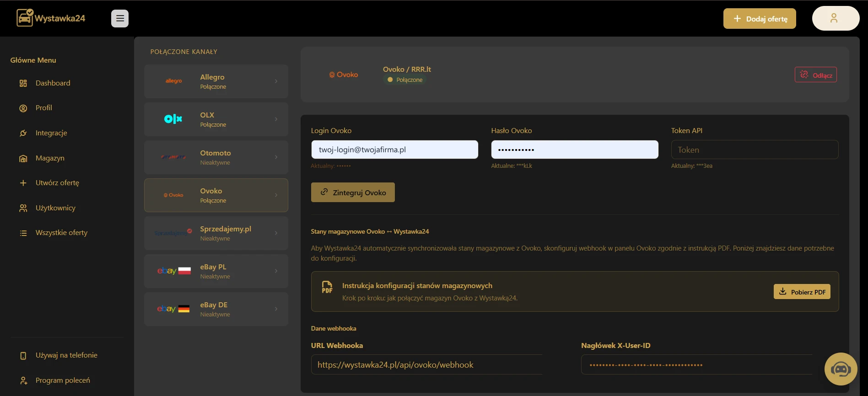Open Magazyn menu item
Image resolution: width=868 pixels, height=396 pixels.
click(x=50, y=158)
